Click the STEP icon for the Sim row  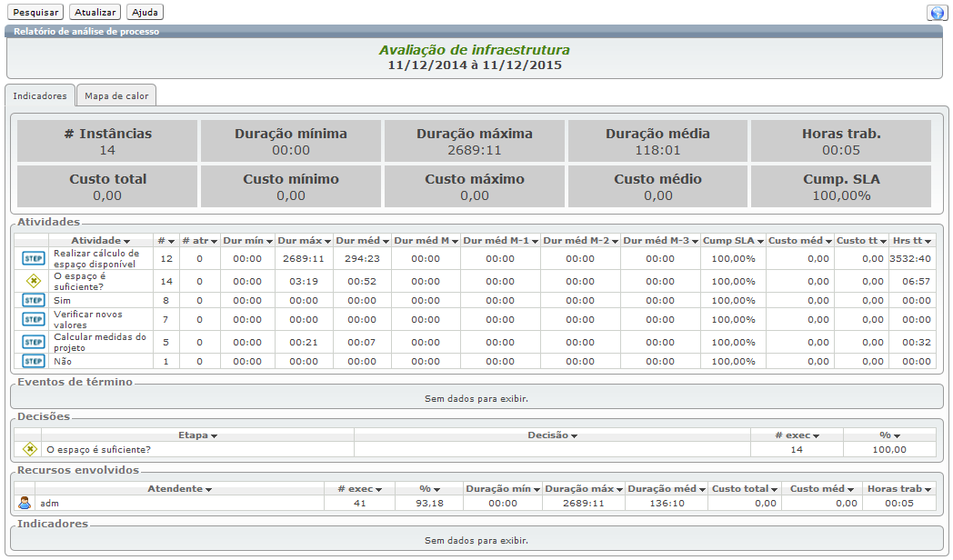point(33,300)
